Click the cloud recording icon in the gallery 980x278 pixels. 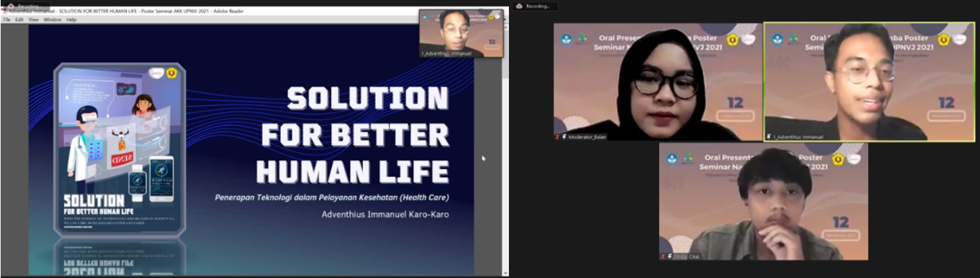519,6
